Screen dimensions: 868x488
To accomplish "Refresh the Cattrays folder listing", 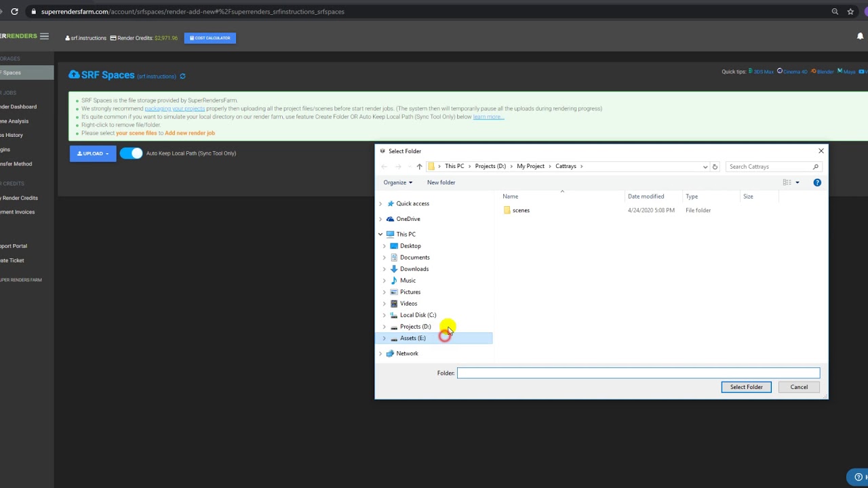I will (x=715, y=167).
